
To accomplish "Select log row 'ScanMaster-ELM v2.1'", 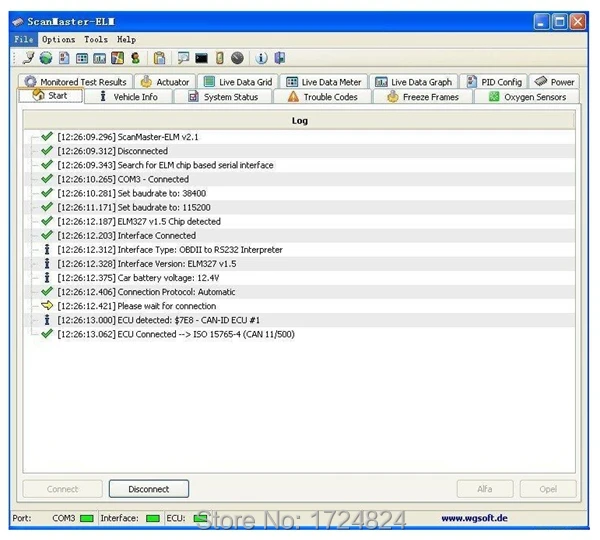I will pyautogui.click(x=299, y=137).
